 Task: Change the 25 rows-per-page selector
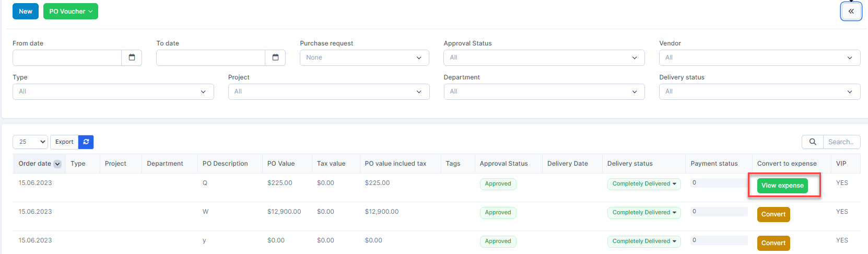click(30, 142)
